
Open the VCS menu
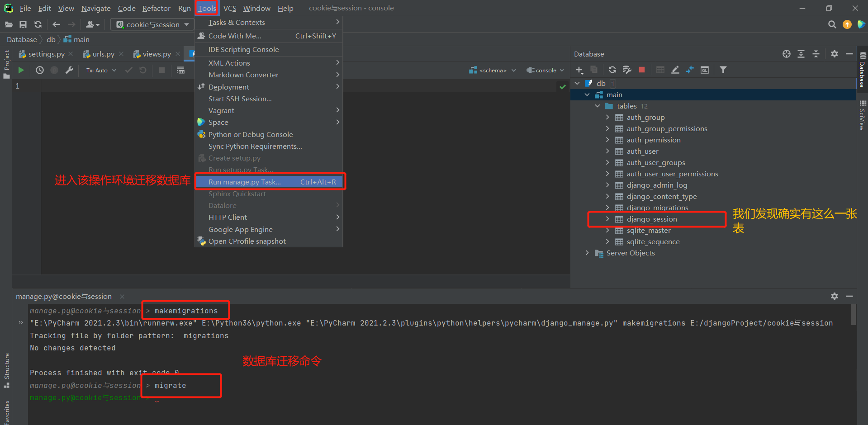coord(230,8)
